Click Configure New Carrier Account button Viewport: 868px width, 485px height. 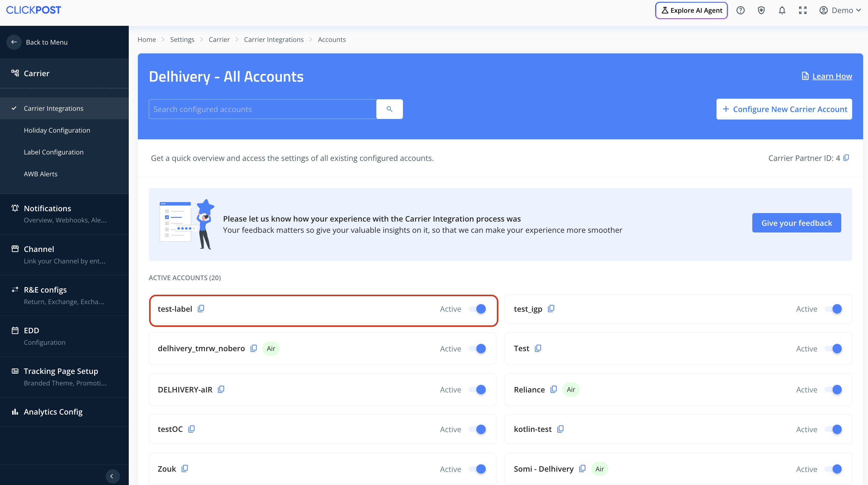coord(784,109)
